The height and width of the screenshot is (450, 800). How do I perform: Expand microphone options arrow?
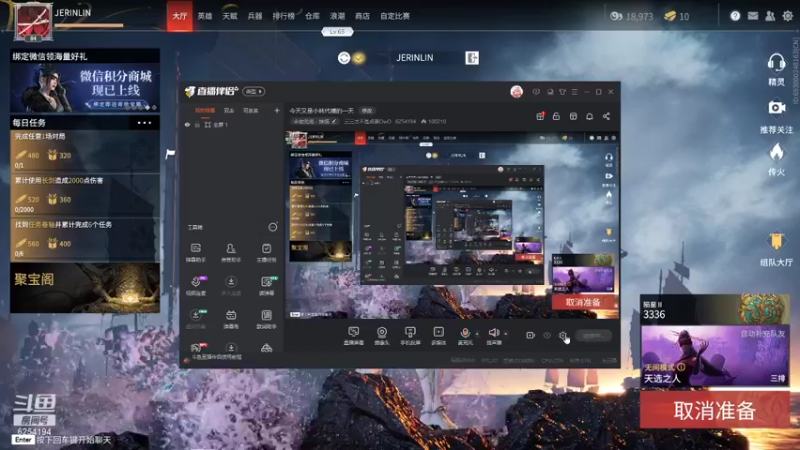pos(477,334)
